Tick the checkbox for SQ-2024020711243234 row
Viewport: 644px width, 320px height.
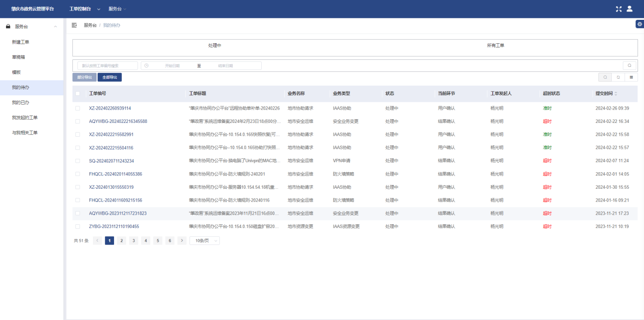click(x=78, y=161)
